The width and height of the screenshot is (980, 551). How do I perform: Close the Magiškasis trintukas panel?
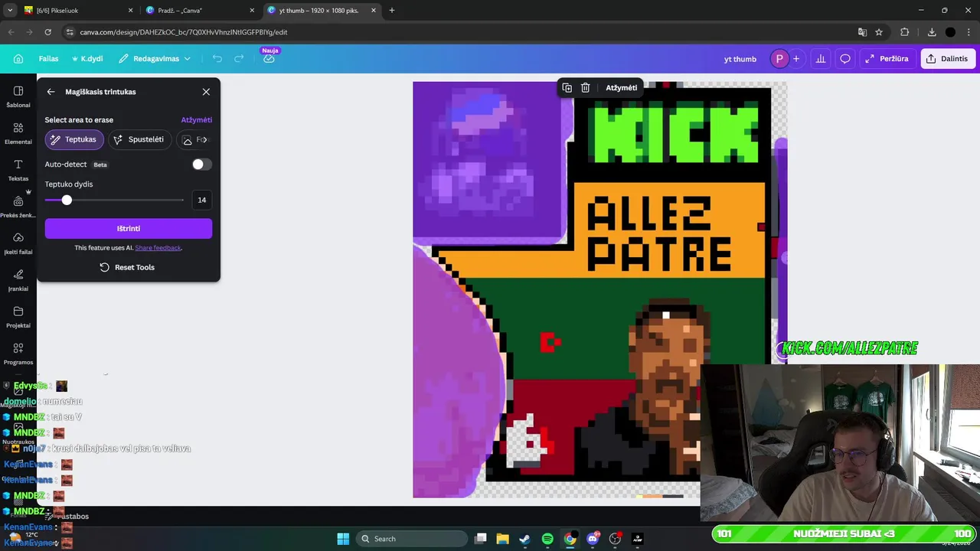(x=206, y=92)
